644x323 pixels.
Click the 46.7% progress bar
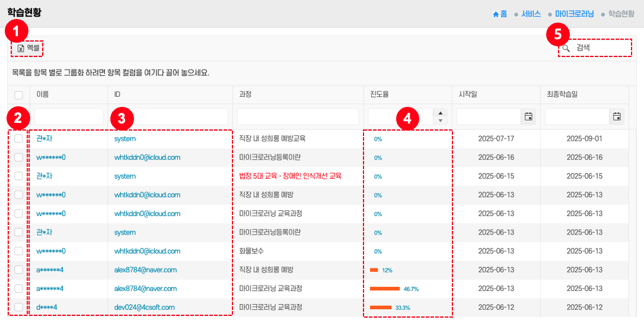pyautogui.click(x=385, y=289)
